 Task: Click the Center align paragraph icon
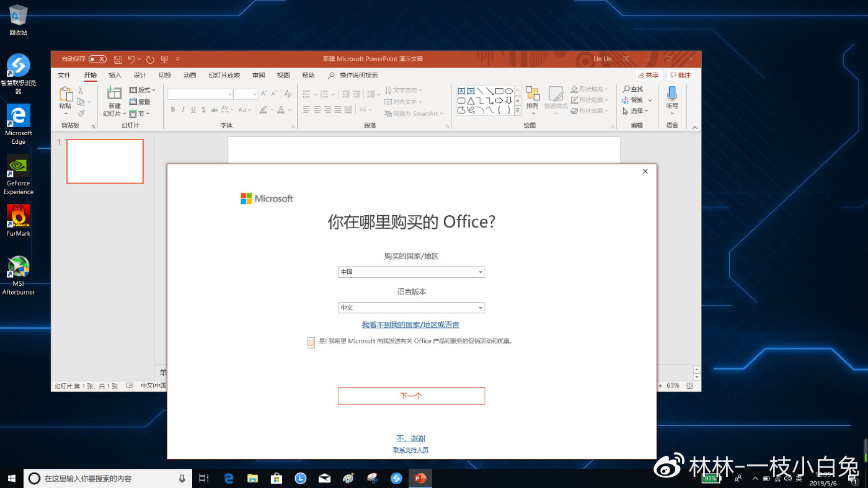pyautogui.click(x=317, y=110)
